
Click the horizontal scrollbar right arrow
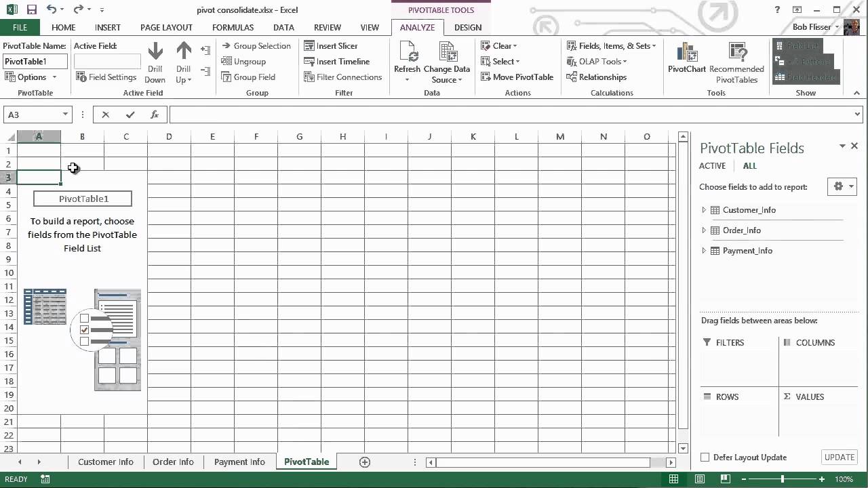click(671, 462)
